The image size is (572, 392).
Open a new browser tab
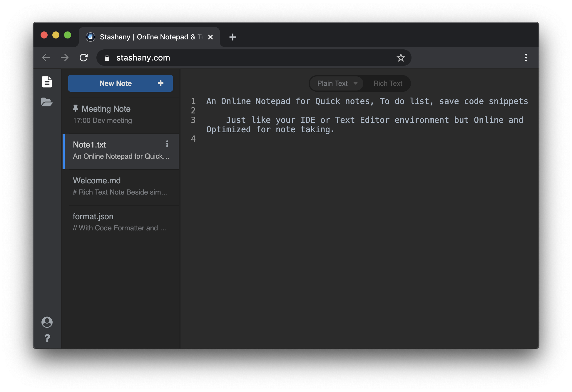[x=233, y=37]
